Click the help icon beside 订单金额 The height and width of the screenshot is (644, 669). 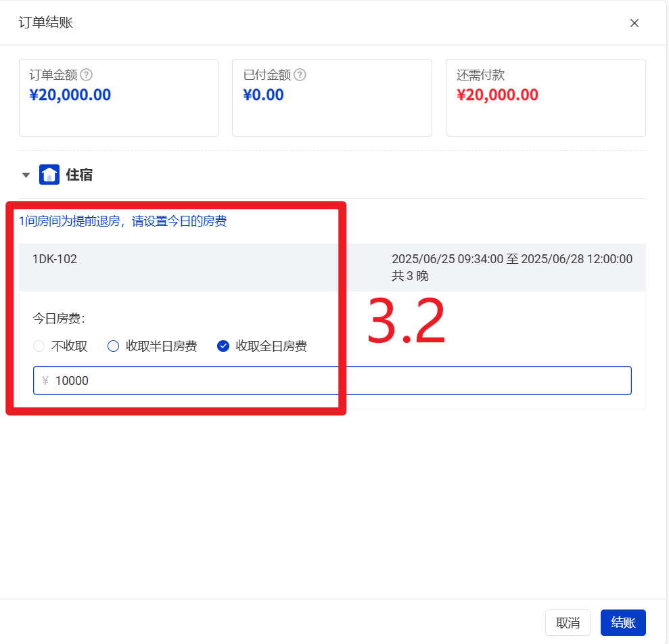[87, 75]
